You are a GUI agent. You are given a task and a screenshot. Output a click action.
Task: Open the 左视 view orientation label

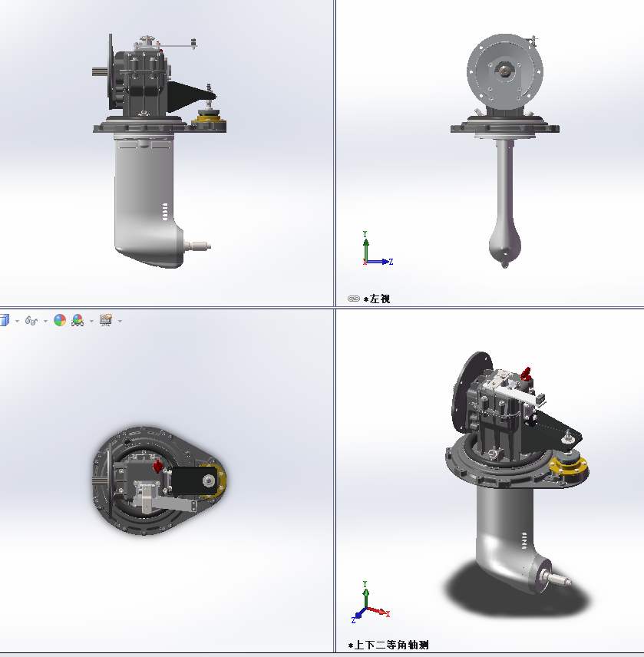tap(377, 299)
